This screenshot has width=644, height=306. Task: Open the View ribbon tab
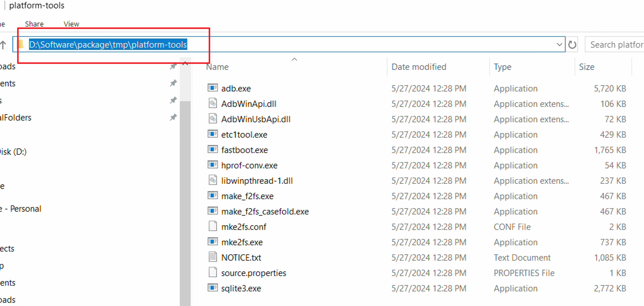(x=71, y=24)
